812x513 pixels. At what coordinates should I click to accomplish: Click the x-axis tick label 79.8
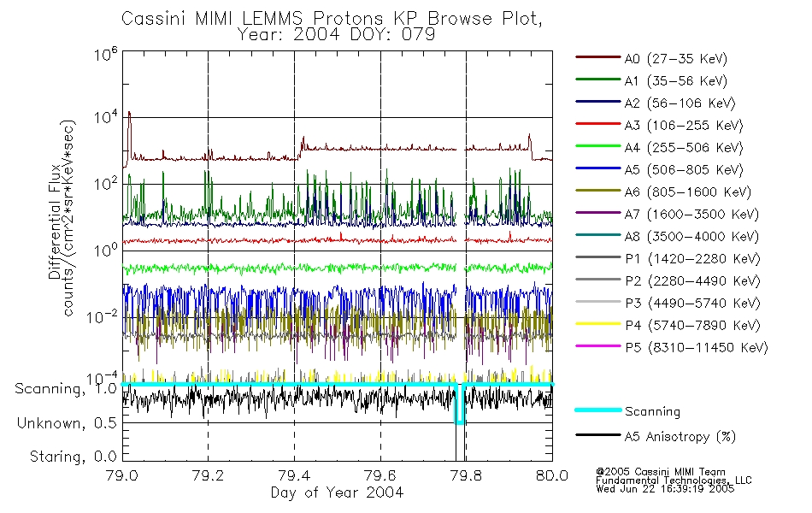tap(466, 475)
